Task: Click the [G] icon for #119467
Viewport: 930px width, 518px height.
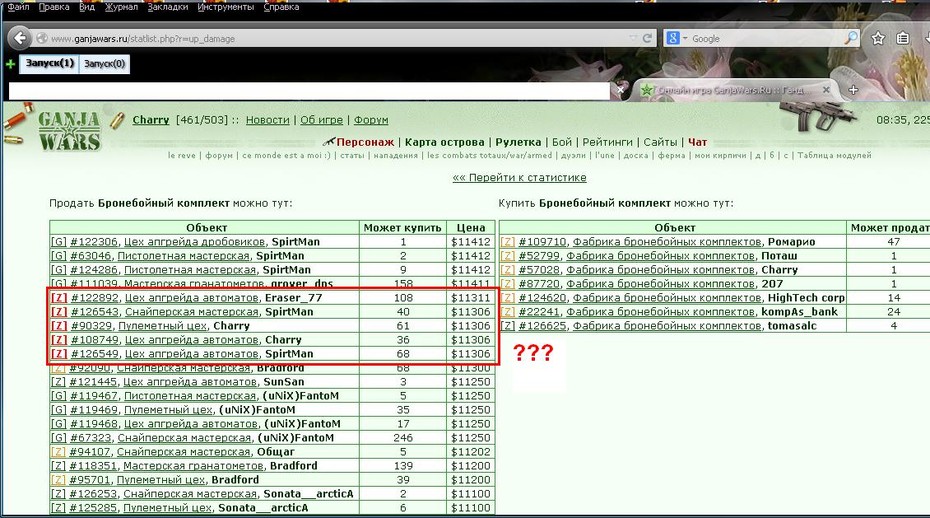Action: coord(59,396)
